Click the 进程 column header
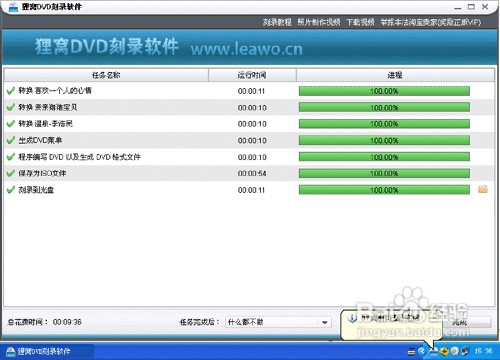The width and height of the screenshot is (500, 360). tap(395, 75)
